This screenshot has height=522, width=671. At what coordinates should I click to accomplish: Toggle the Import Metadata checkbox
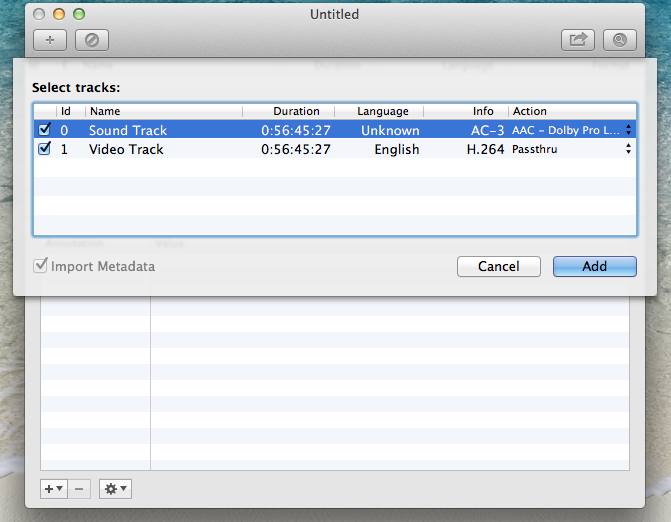[x=40, y=265]
